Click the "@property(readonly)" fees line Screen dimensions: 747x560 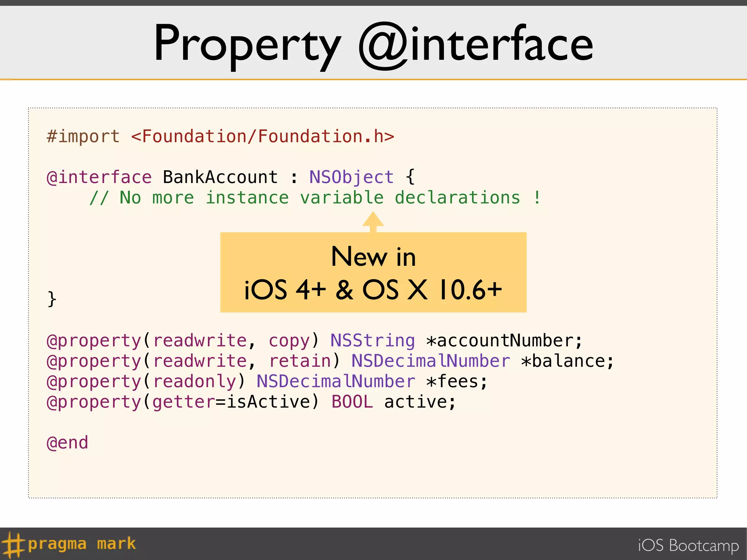267,382
